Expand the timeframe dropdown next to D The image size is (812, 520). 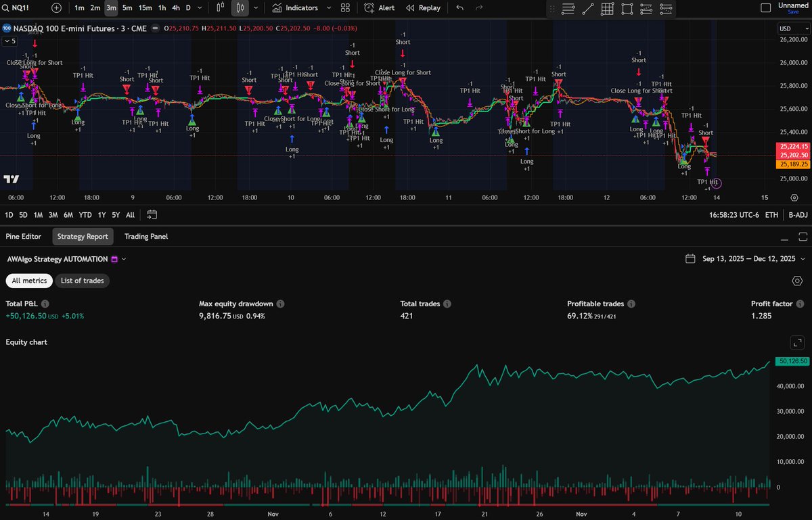click(200, 8)
